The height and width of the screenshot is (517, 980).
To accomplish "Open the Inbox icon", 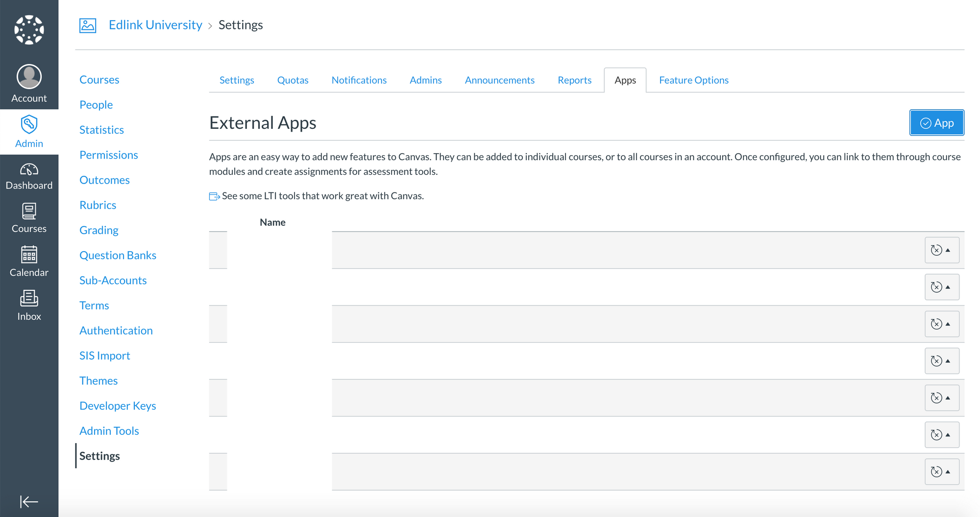I will click(29, 299).
